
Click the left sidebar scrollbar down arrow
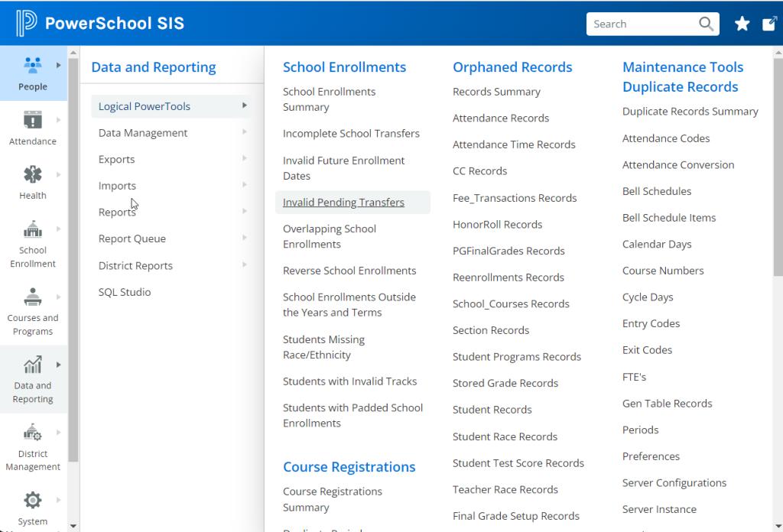(73, 526)
